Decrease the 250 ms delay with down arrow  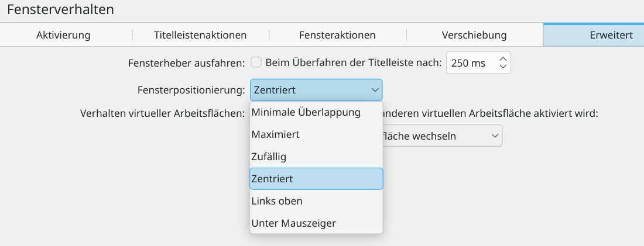click(503, 67)
